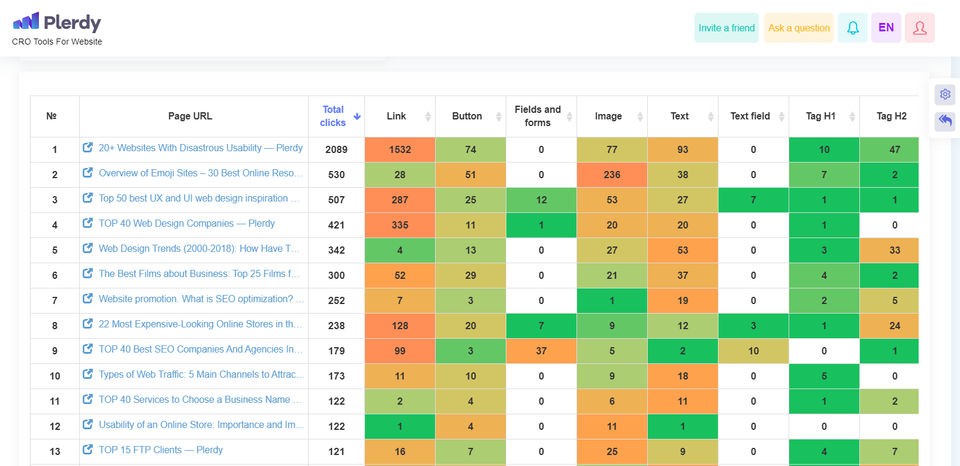This screenshot has height=466, width=960.
Task: Click the Plerdy logo
Action: tap(57, 23)
